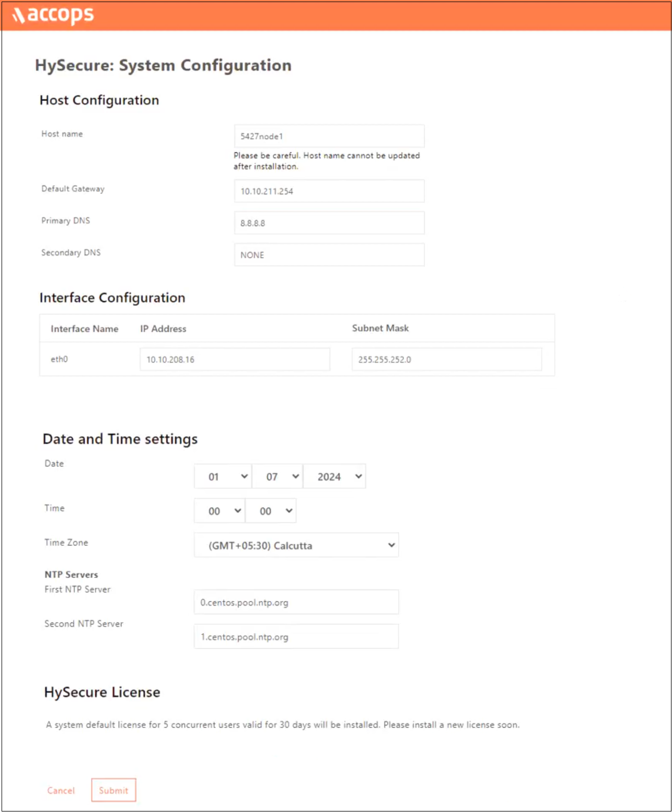Image resolution: width=672 pixels, height=812 pixels.
Task: Open the Time hour dropdown
Action: 219,511
